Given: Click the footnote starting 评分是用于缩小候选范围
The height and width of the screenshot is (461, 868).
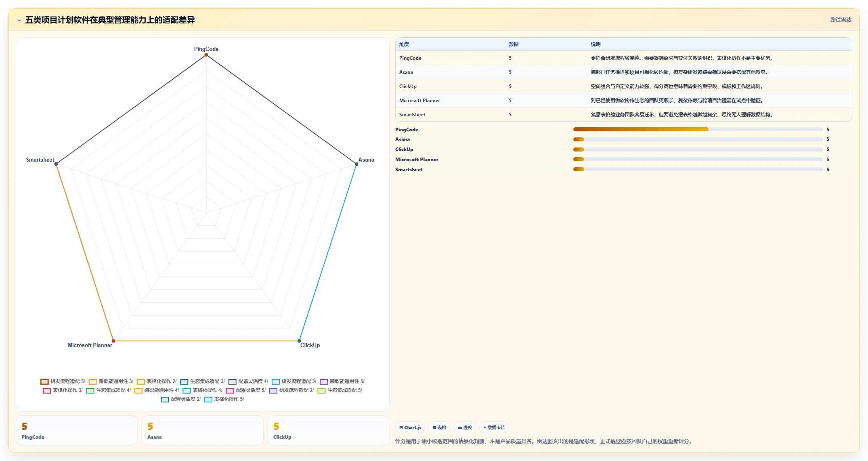Looking at the screenshot, I should [x=545, y=441].
